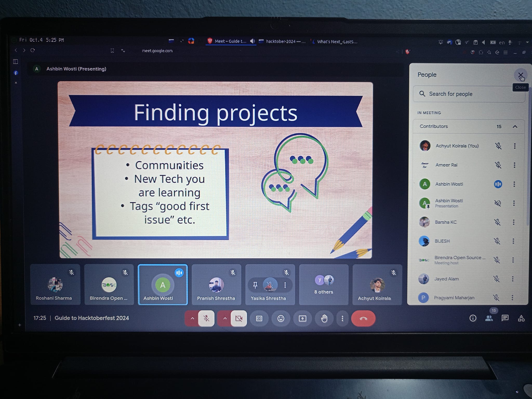Toggle the microphone mute button
The height and width of the screenshot is (399, 532).
click(207, 318)
